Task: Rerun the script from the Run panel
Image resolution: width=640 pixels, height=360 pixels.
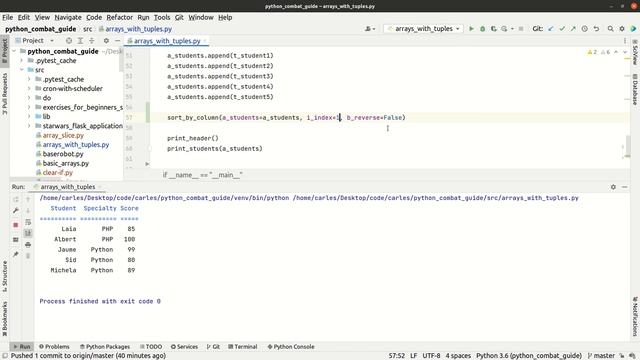Action: point(16,199)
